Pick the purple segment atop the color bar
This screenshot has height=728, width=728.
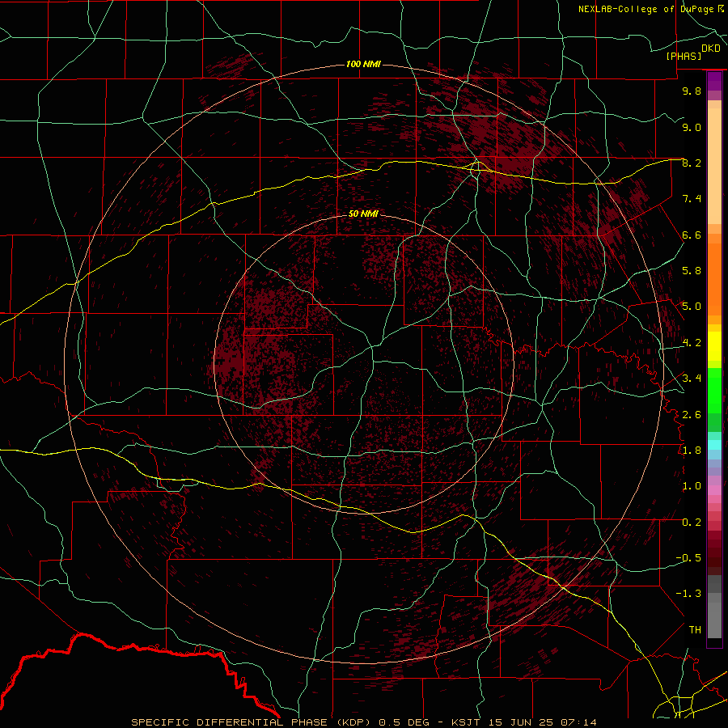(714, 81)
